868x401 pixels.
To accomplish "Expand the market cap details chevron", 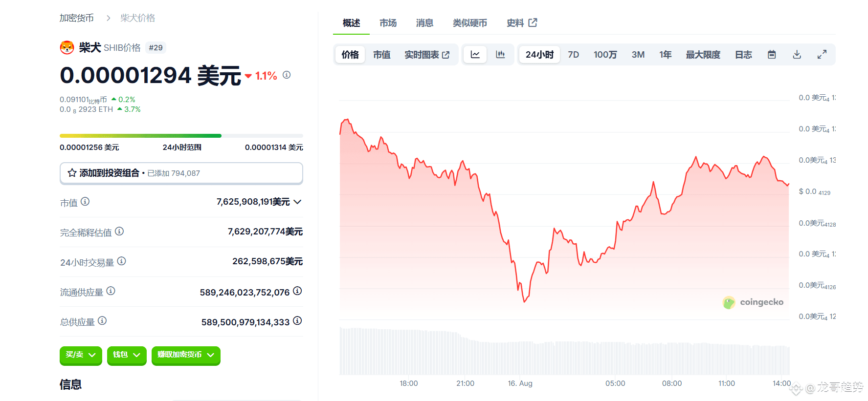I will pos(297,202).
